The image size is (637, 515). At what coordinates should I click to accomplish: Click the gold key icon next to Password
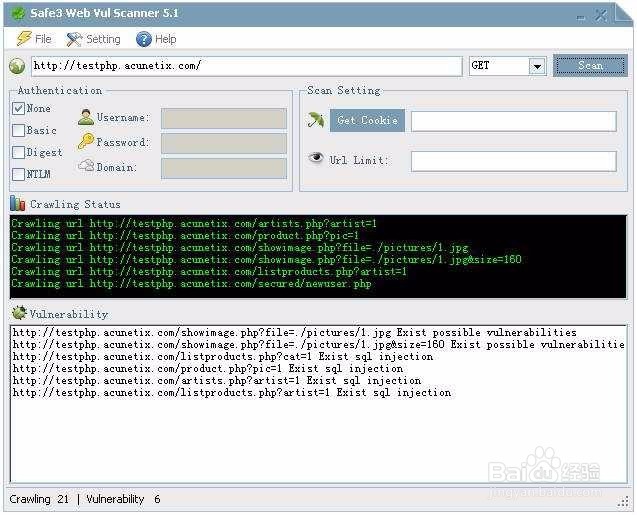[86, 141]
